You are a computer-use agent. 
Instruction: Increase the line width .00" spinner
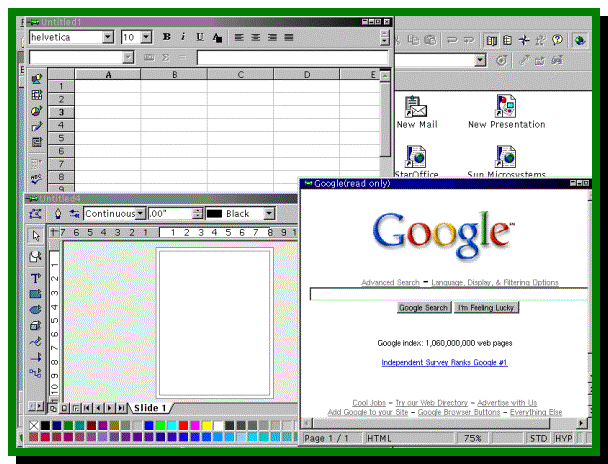(198, 211)
